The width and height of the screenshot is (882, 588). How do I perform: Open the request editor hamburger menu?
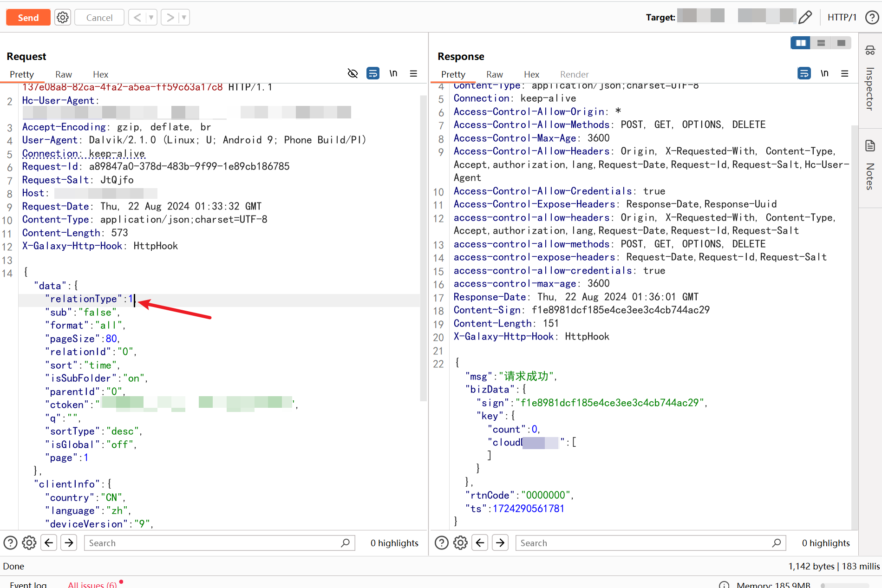point(413,73)
